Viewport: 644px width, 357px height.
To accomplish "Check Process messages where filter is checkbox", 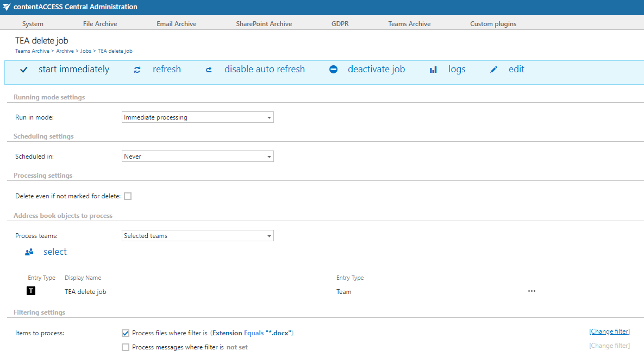I will [x=126, y=347].
